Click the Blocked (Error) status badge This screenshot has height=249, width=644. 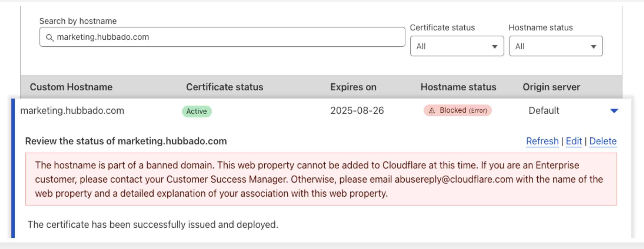[458, 110]
